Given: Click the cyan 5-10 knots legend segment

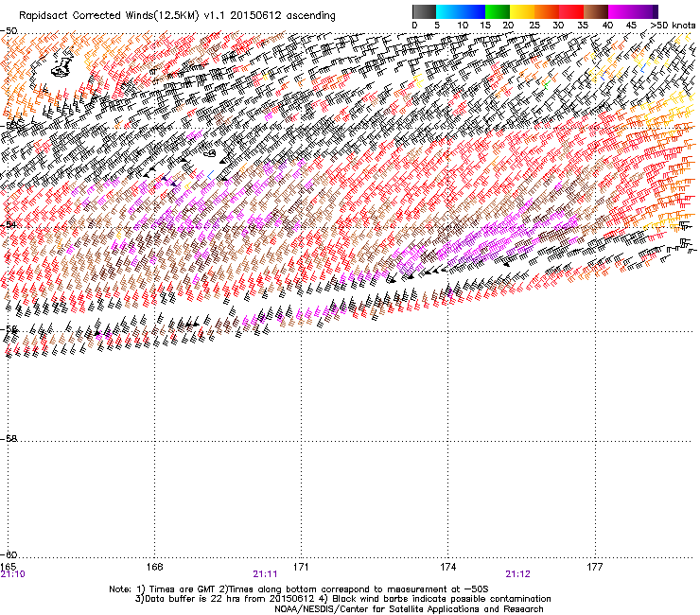Looking at the screenshot, I should (448, 11).
